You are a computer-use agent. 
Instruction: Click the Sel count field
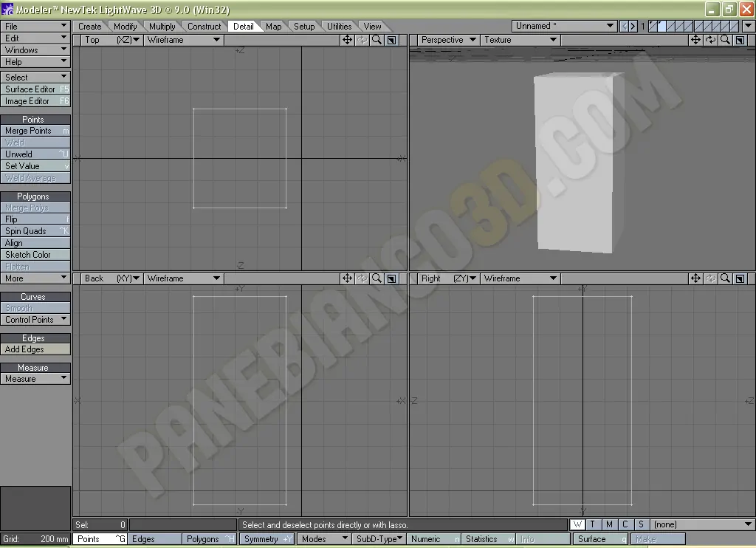pos(100,525)
